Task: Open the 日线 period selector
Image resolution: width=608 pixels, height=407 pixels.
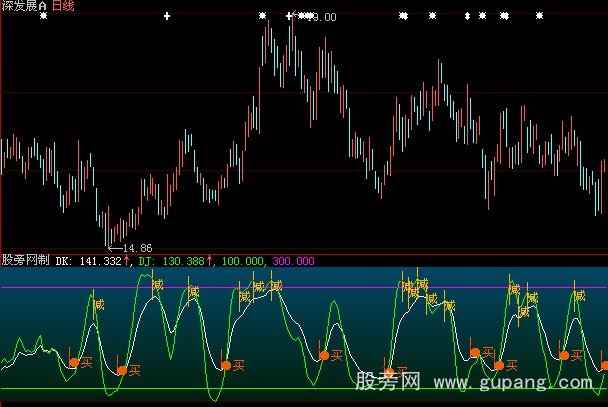Action: [66, 6]
